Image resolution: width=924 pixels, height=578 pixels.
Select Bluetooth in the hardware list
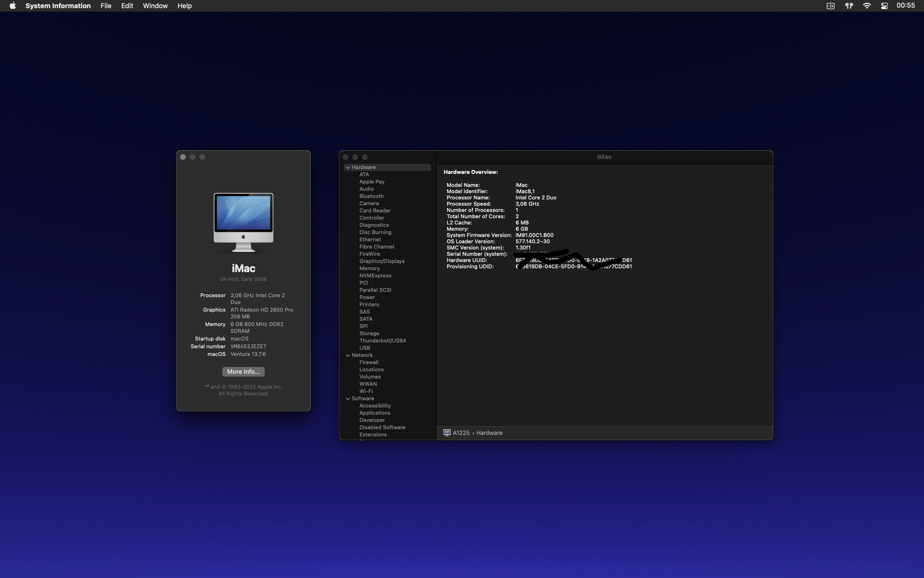[x=371, y=196]
